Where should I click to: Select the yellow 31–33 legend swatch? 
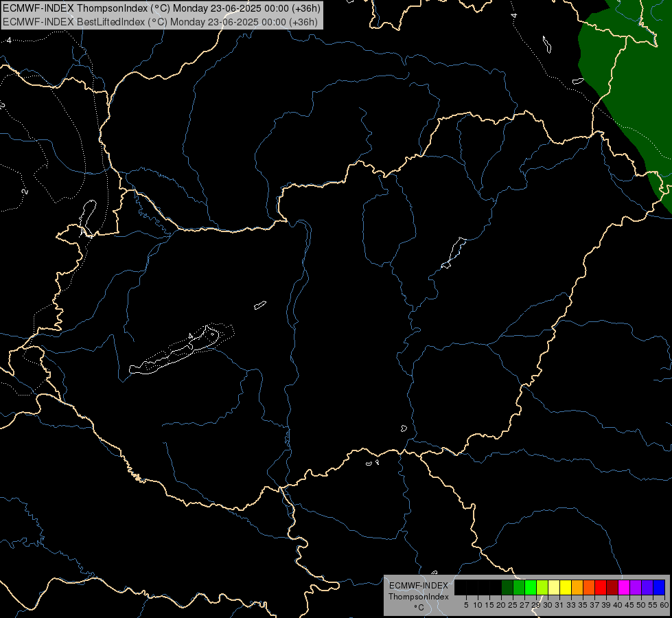click(566, 587)
